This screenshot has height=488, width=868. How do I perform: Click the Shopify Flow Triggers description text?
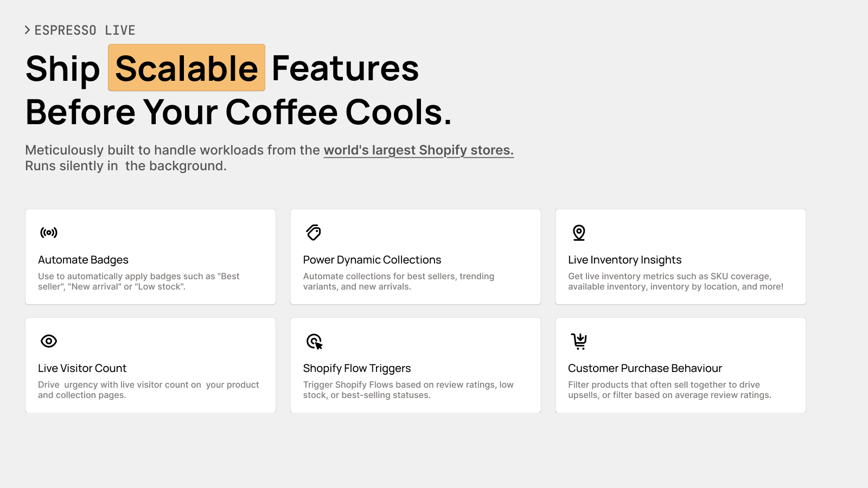[x=408, y=390]
